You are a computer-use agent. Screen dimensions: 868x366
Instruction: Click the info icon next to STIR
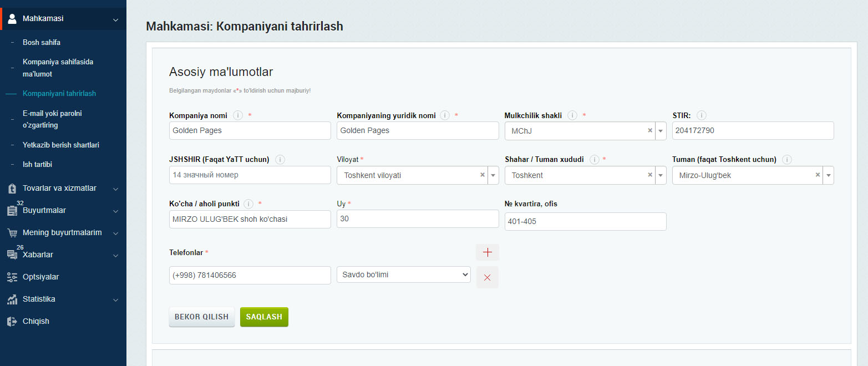coord(701,115)
